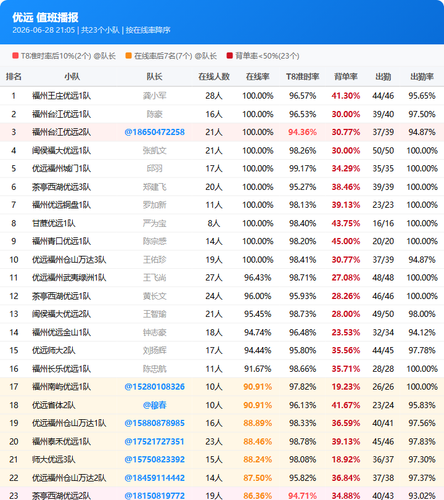Click the 50/50 attendance value
Viewport: 444px width, 500px height.
[383, 151]
